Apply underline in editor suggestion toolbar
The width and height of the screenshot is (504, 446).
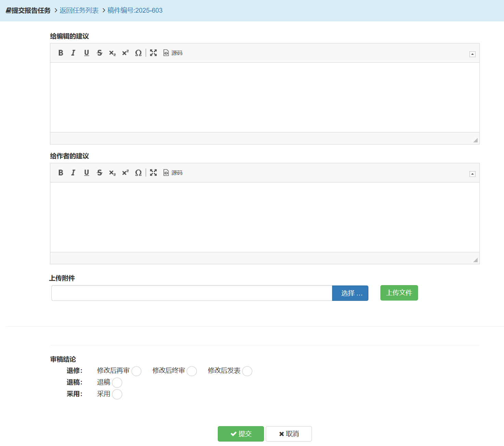click(x=86, y=53)
